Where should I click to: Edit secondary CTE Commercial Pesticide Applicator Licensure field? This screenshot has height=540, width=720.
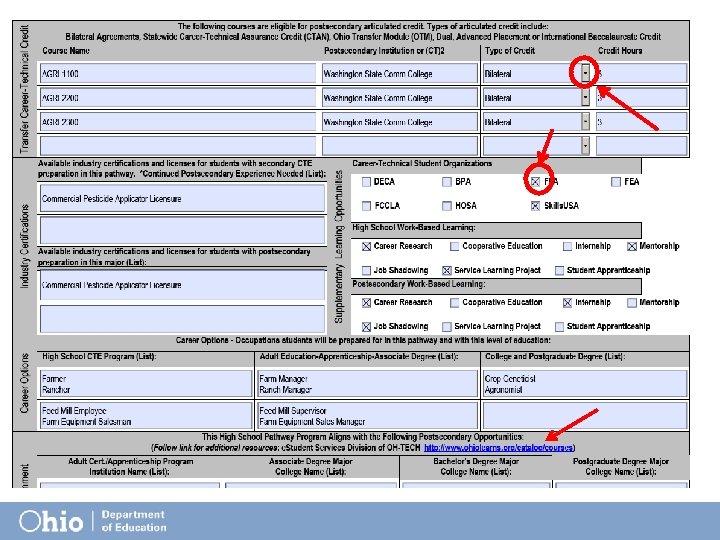pyautogui.click(x=182, y=198)
